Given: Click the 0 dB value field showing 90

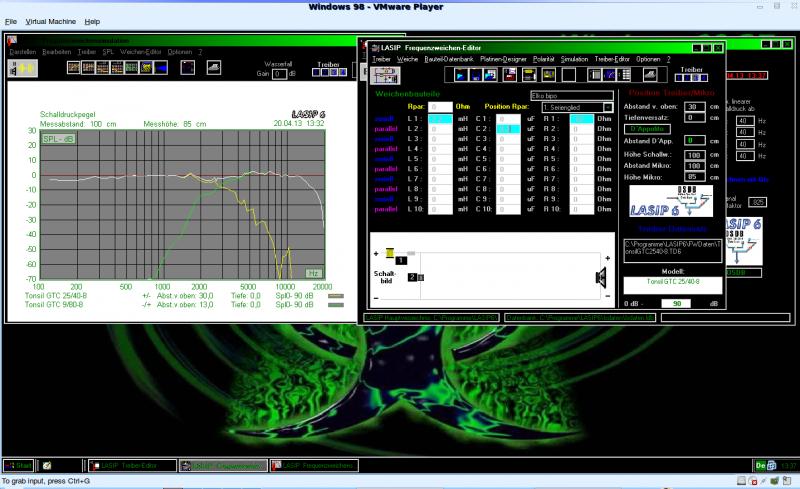Looking at the screenshot, I should [676, 303].
